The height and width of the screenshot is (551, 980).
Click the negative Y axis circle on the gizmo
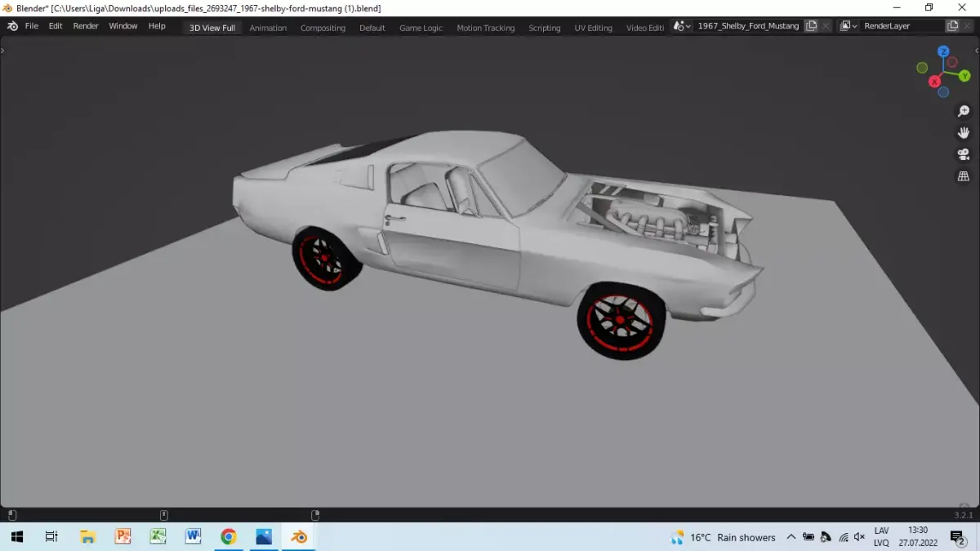922,68
